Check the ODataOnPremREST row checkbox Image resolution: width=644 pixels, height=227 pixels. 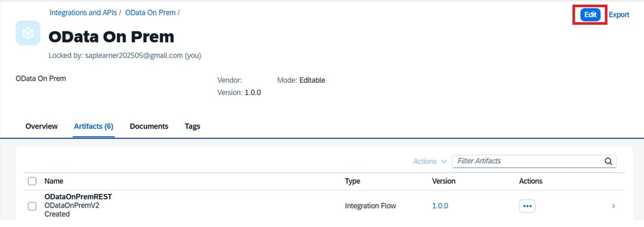[32, 206]
